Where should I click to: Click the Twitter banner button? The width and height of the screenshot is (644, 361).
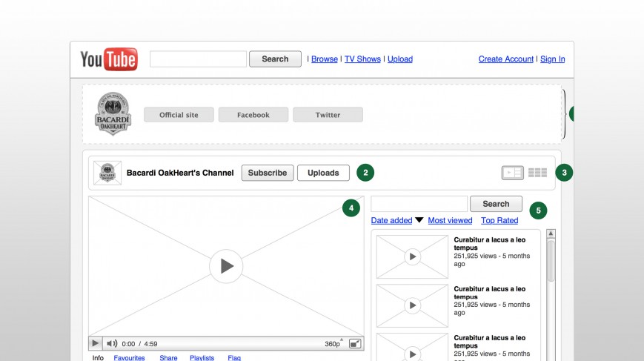point(328,115)
